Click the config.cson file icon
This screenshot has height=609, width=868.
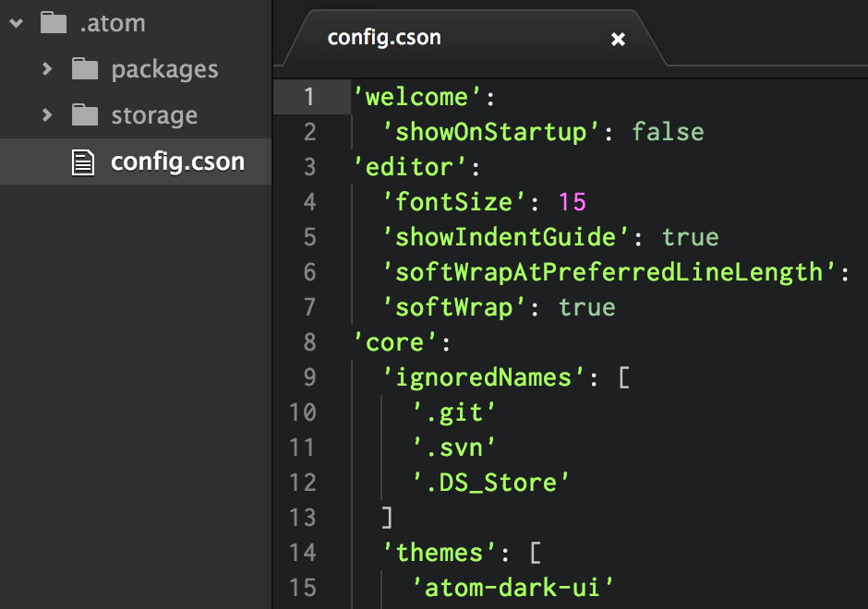tap(84, 162)
